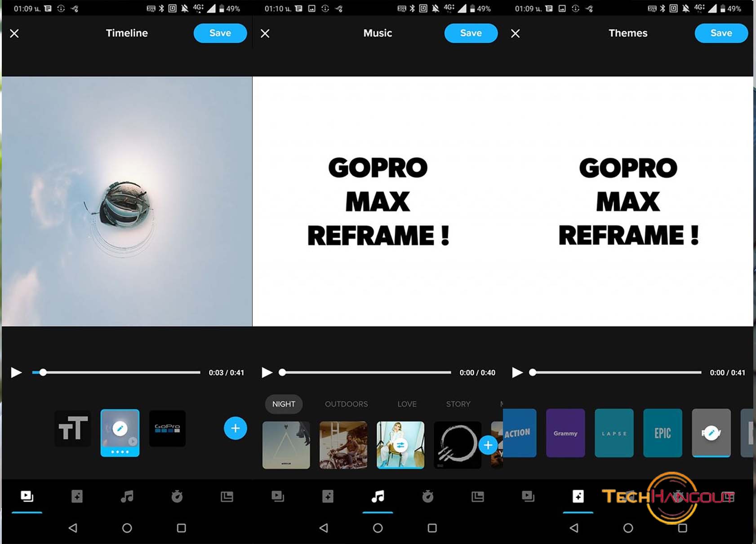Play the video on the Timeline screen
Image resolution: width=756 pixels, height=544 pixels.
point(16,372)
